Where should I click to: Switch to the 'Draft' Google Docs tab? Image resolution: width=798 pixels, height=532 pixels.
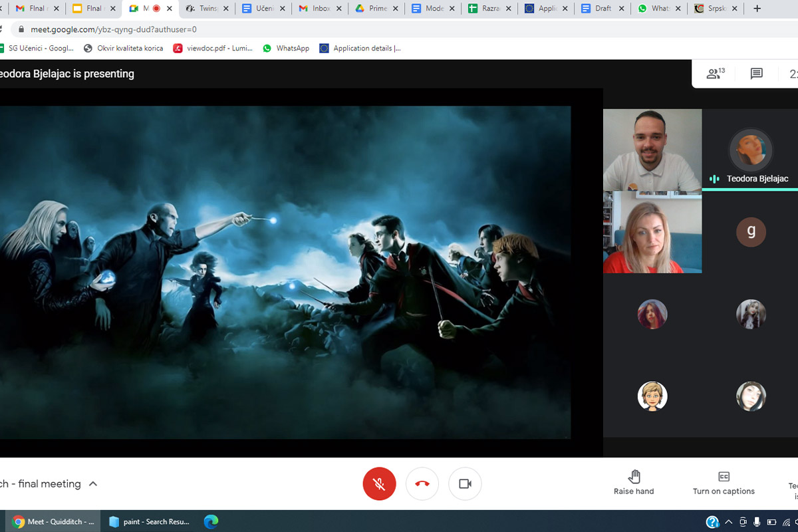604,9
